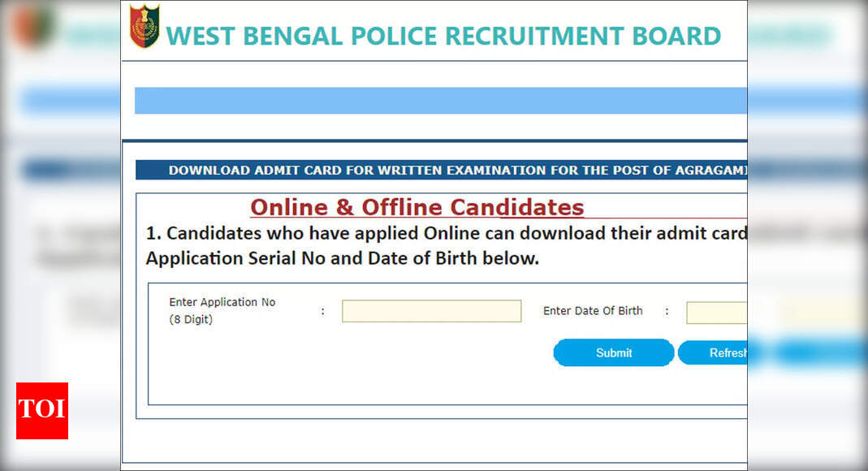Click the red TOI logo badge

[x=42, y=411]
